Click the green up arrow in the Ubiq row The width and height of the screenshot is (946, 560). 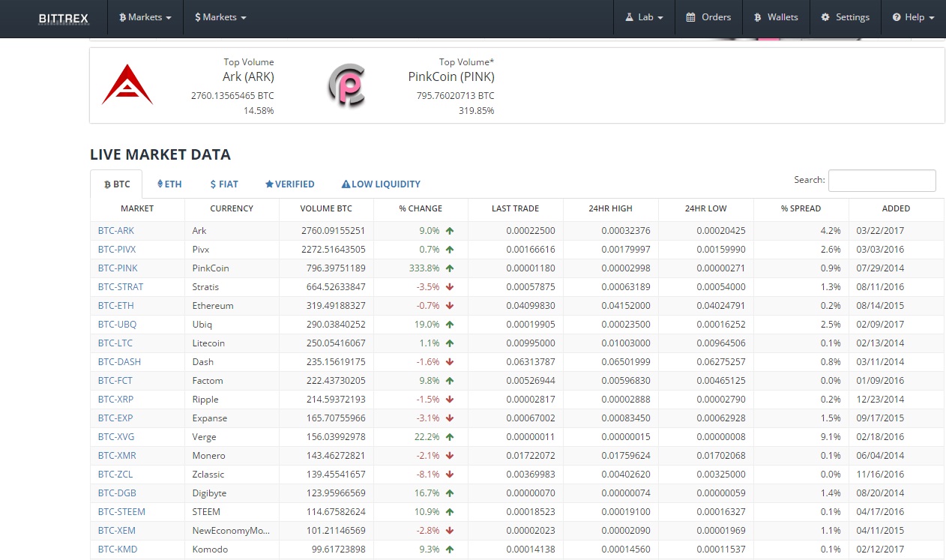coord(450,325)
